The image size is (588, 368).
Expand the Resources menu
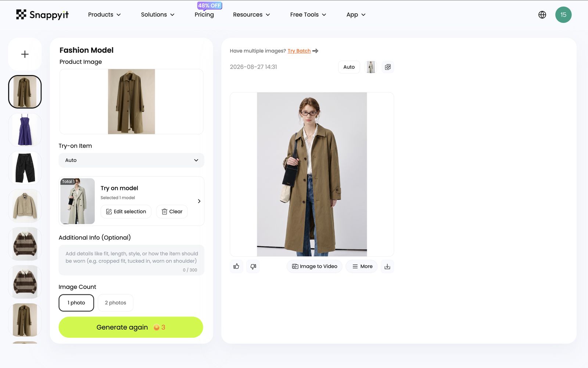[x=251, y=15]
